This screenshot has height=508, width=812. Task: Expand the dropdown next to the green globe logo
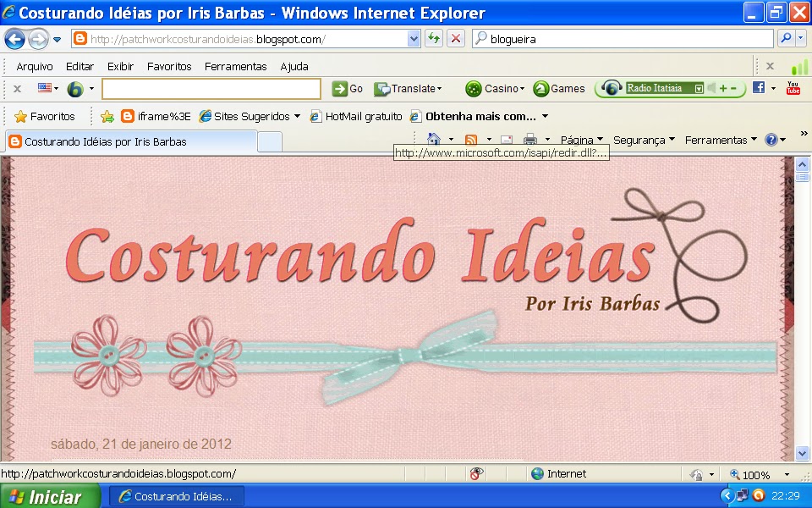coord(91,89)
